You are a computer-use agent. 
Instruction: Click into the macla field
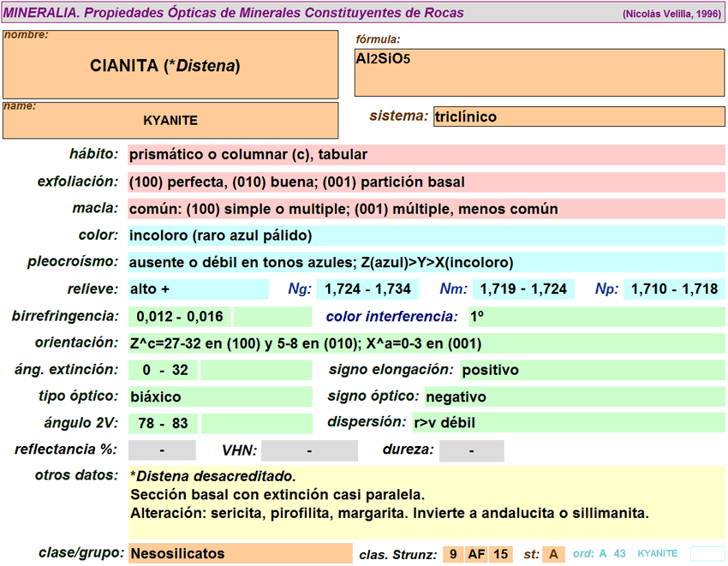pos(426,209)
